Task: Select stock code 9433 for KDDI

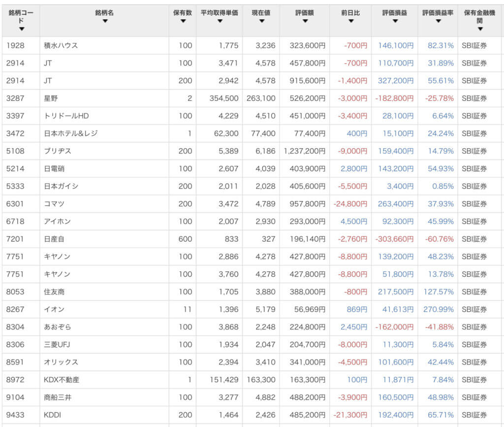Action: [15, 415]
